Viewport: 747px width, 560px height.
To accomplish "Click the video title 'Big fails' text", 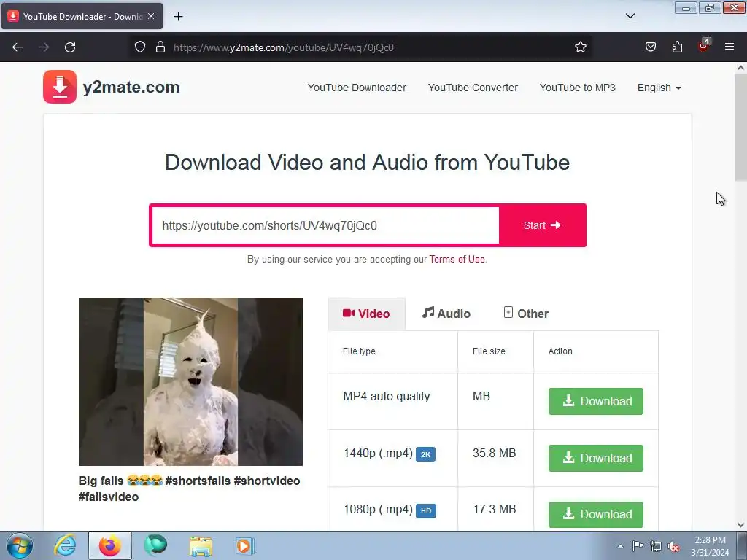I will click(x=189, y=489).
